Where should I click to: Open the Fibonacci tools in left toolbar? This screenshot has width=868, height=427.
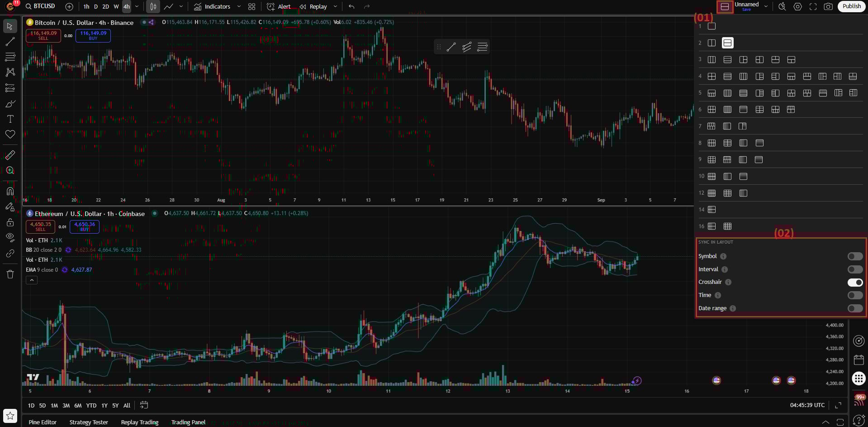coord(10,57)
